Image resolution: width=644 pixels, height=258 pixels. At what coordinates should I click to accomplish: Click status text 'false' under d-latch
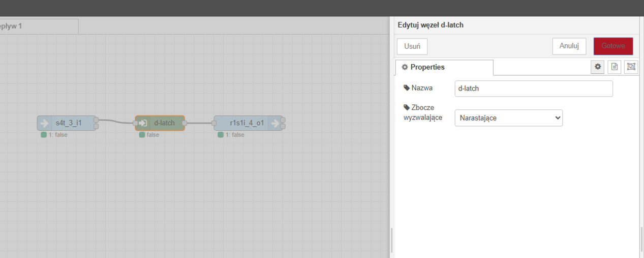coord(153,135)
